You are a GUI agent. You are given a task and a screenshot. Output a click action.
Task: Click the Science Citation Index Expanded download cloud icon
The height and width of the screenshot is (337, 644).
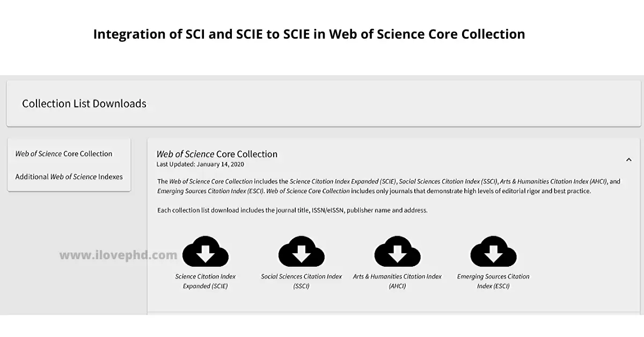pos(206,251)
